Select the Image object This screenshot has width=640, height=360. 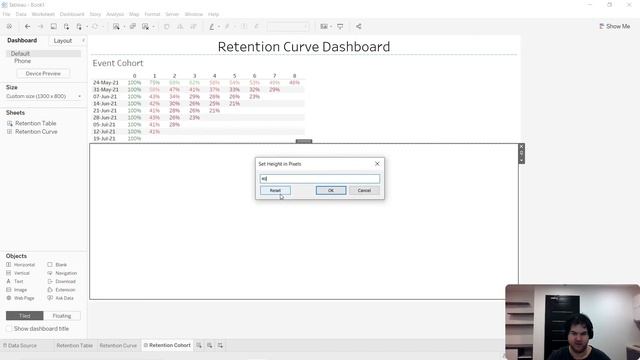click(16, 290)
